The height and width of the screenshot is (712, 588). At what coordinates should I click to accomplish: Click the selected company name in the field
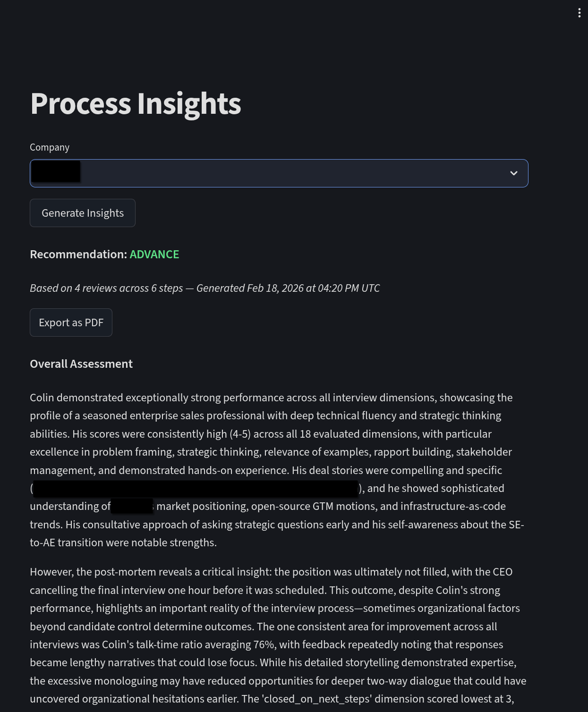tap(55, 172)
